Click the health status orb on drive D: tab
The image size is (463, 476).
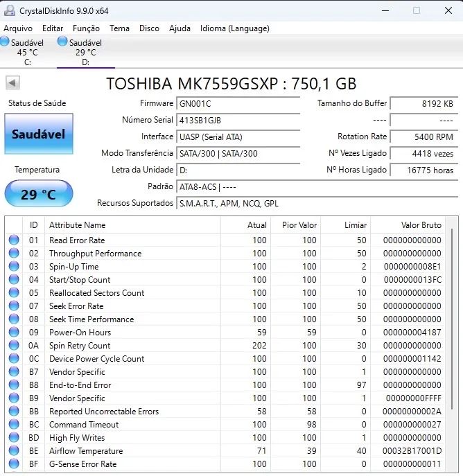pos(62,42)
